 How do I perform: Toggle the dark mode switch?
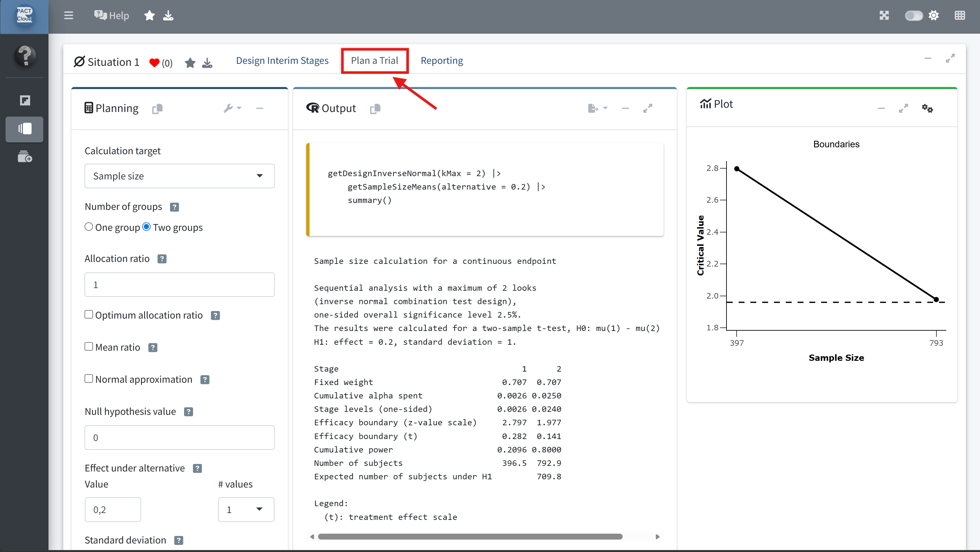914,16
